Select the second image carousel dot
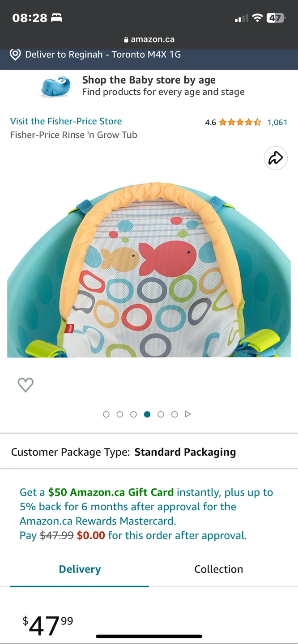The height and width of the screenshot is (644, 298). 120,414
